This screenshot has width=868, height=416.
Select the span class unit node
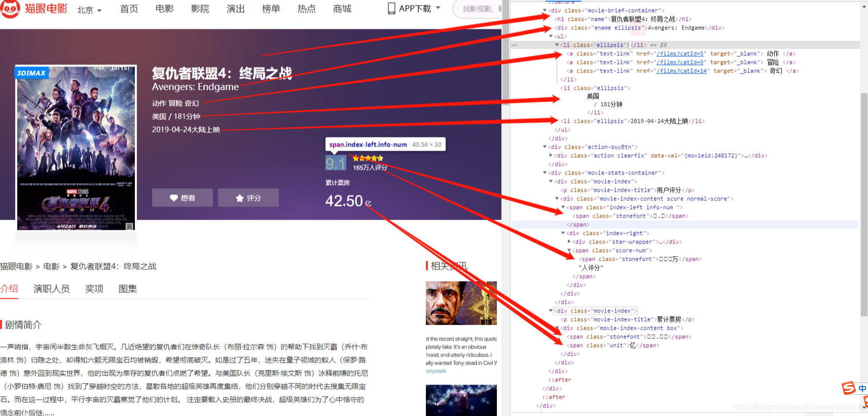click(613, 345)
